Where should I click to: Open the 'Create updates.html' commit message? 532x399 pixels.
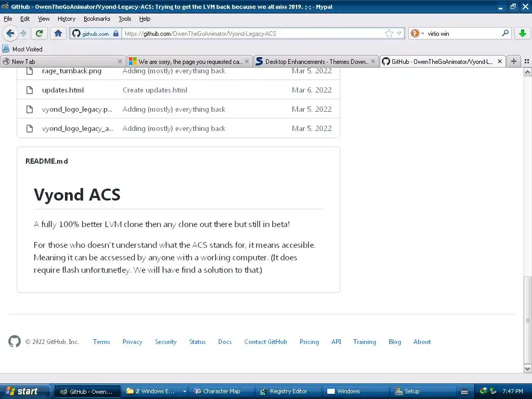(155, 90)
